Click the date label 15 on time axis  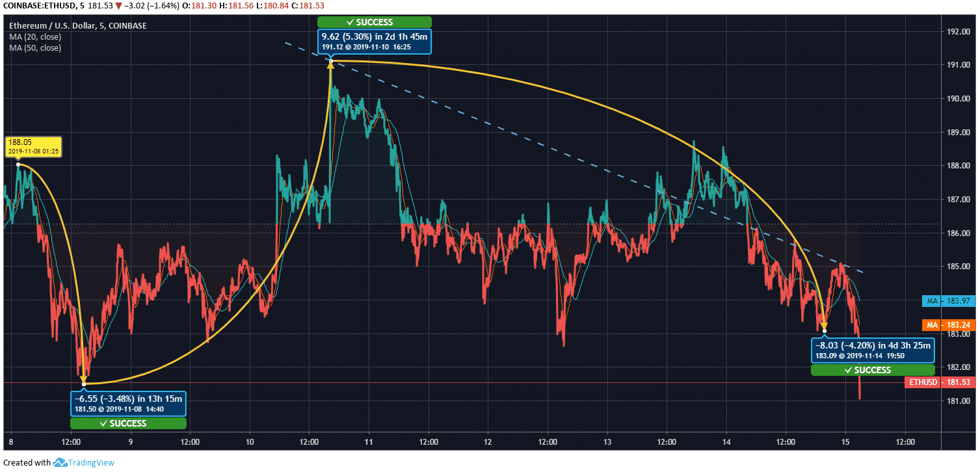pos(845,441)
